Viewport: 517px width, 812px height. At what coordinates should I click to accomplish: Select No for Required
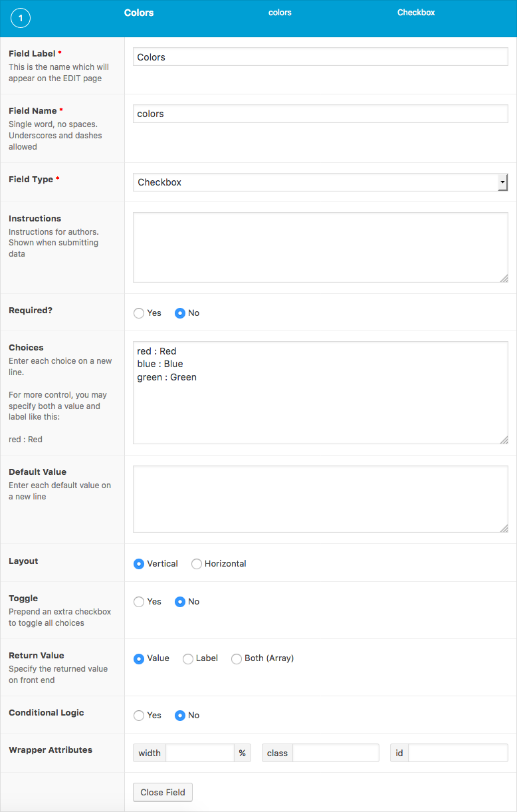coord(179,313)
